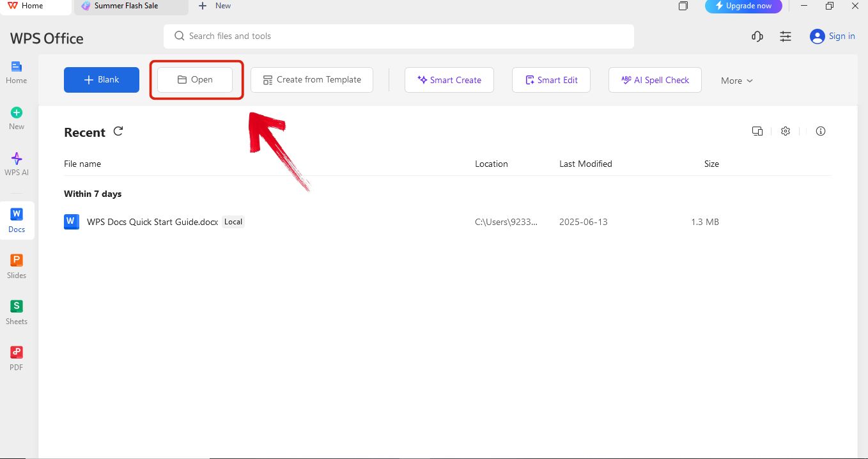Sort by File name column header
Screen dimensions: 868x459
click(82, 164)
